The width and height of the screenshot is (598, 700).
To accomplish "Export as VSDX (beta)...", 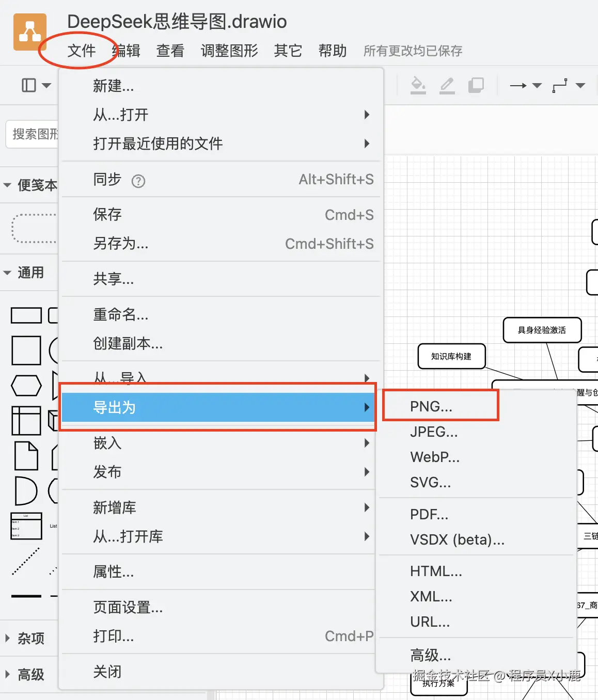I will pyautogui.click(x=476, y=539).
